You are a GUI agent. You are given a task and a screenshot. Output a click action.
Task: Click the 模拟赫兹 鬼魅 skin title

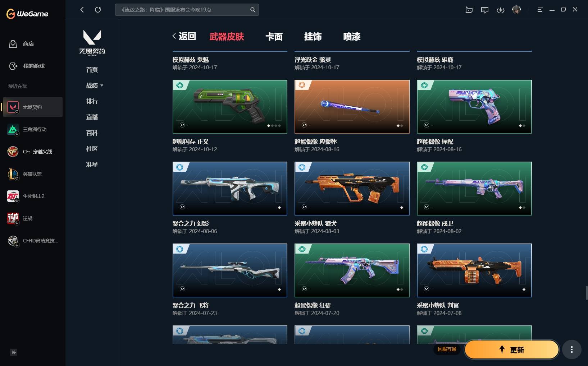pyautogui.click(x=191, y=60)
